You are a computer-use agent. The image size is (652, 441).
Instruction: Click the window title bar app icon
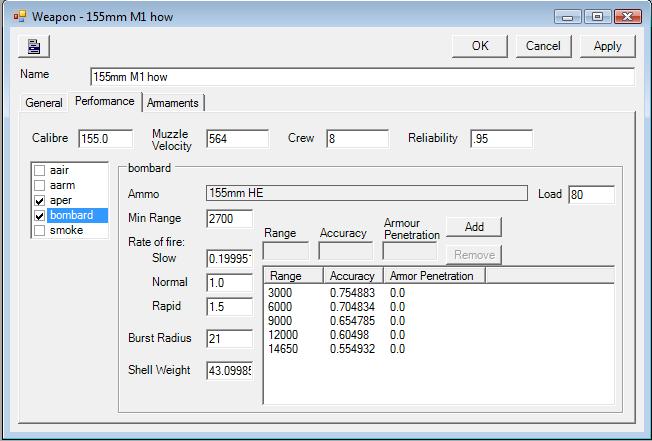(19, 16)
